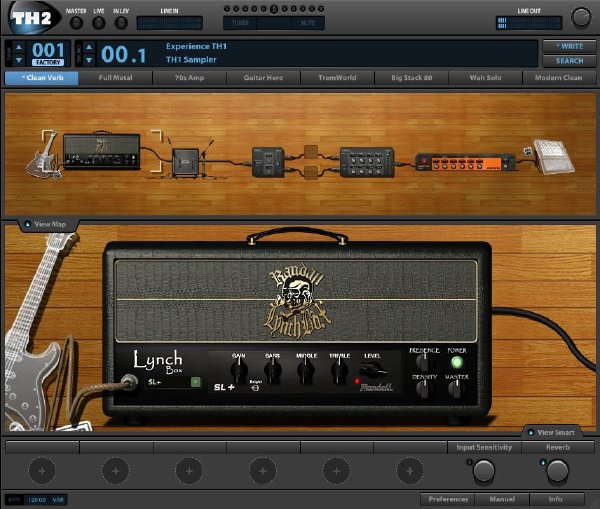Select the Wah Solo variation tab
This screenshot has height=509, width=600.
[485, 78]
